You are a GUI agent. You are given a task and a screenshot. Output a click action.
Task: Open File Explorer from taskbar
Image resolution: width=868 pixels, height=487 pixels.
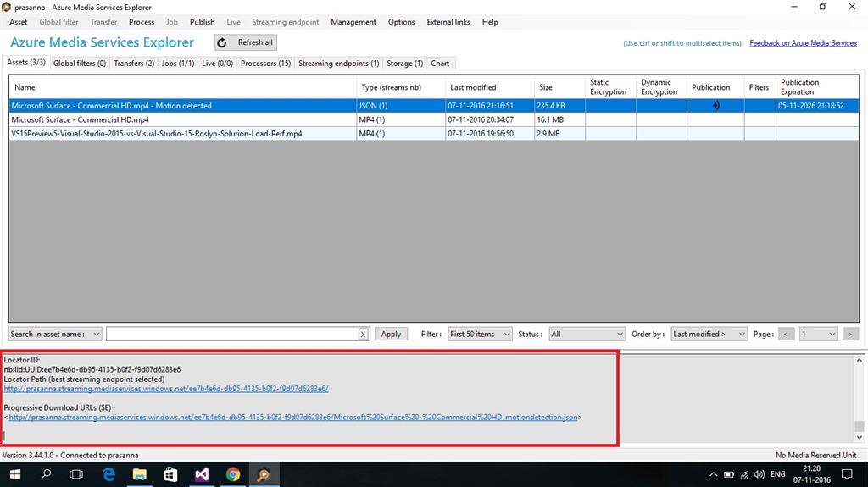(x=140, y=474)
